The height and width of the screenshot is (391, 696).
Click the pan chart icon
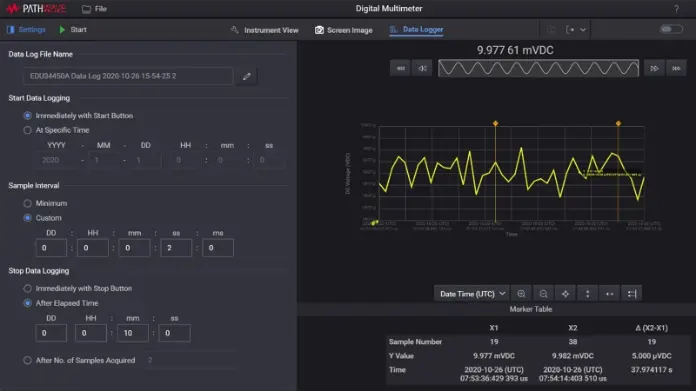pyautogui.click(x=565, y=294)
